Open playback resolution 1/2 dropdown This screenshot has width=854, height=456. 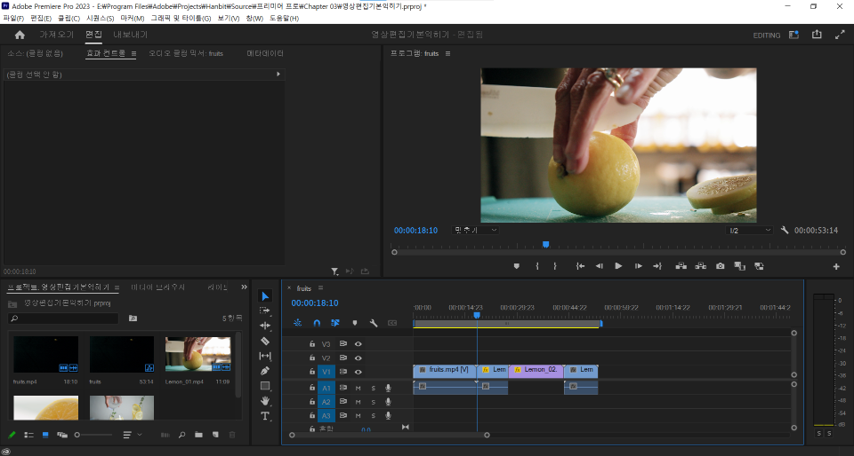pos(749,230)
